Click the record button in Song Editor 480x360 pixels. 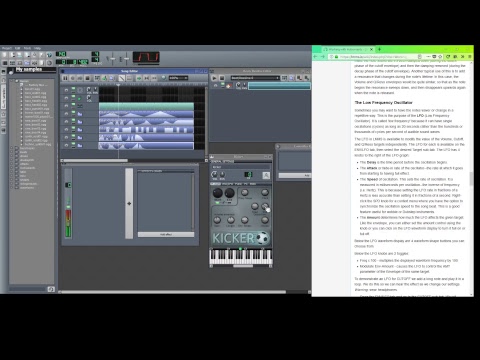pyautogui.click(x=72, y=78)
